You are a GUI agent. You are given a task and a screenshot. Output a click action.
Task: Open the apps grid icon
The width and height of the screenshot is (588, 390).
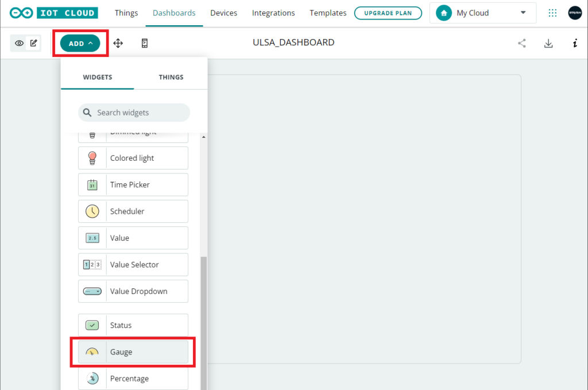click(552, 13)
